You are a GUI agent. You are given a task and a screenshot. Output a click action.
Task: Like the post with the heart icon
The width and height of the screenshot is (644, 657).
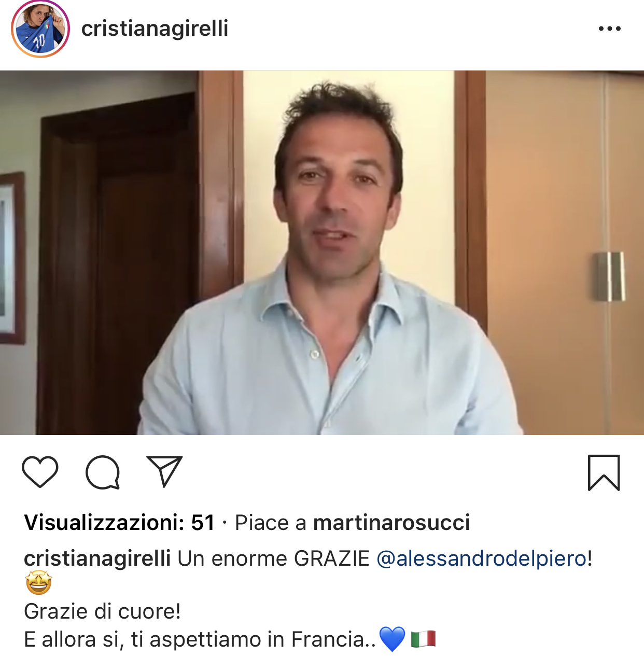coord(40,472)
